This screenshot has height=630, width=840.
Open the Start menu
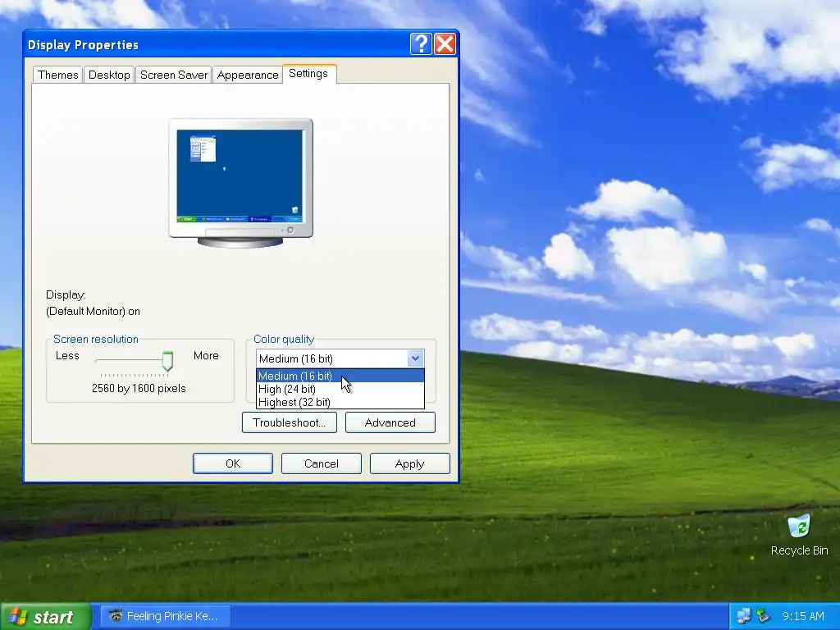(46, 617)
